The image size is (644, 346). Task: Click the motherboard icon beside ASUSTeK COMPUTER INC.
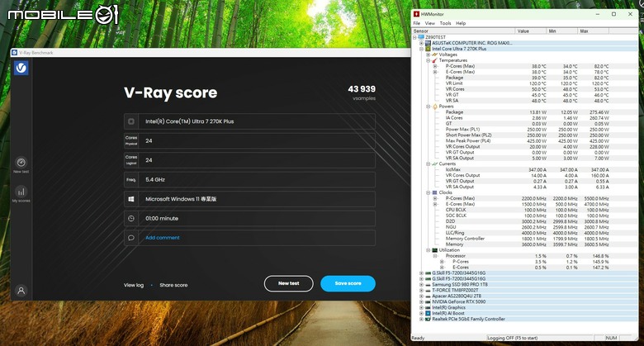428,43
